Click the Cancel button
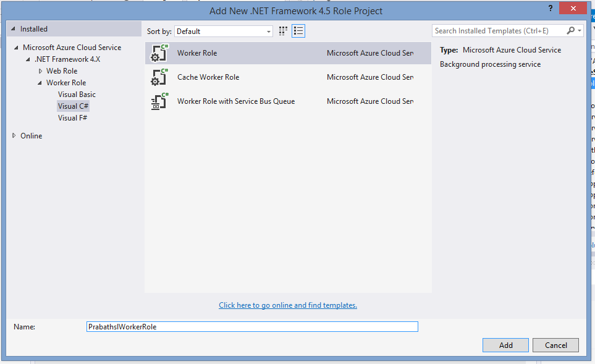595x364 pixels. click(556, 345)
